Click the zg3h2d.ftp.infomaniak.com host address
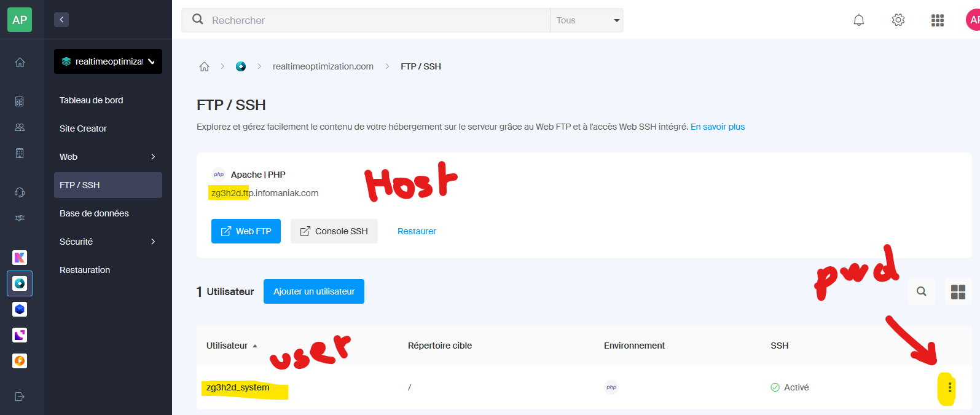 coord(265,193)
